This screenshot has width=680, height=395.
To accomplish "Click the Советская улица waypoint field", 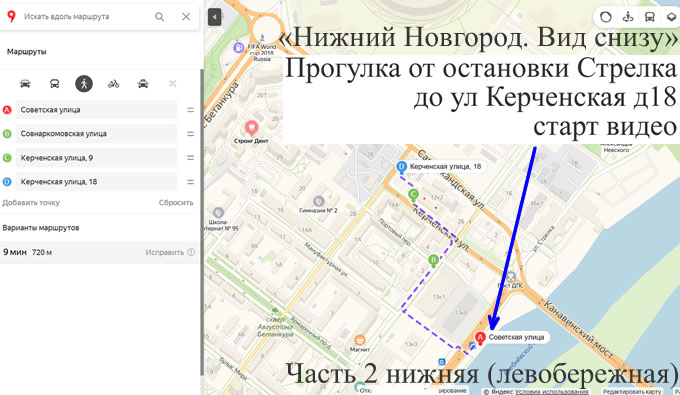I will (97, 110).
